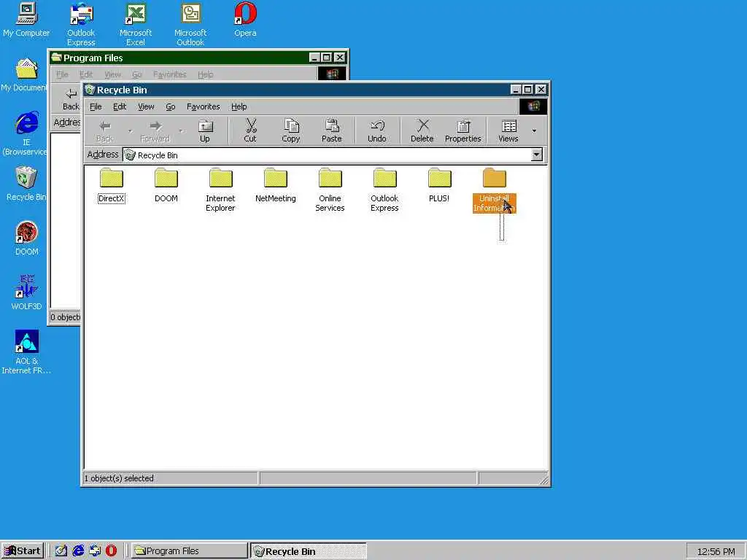Select the My Documents desktop icon
Image resolution: width=747 pixels, height=560 pixels.
[x=25, y=75]
